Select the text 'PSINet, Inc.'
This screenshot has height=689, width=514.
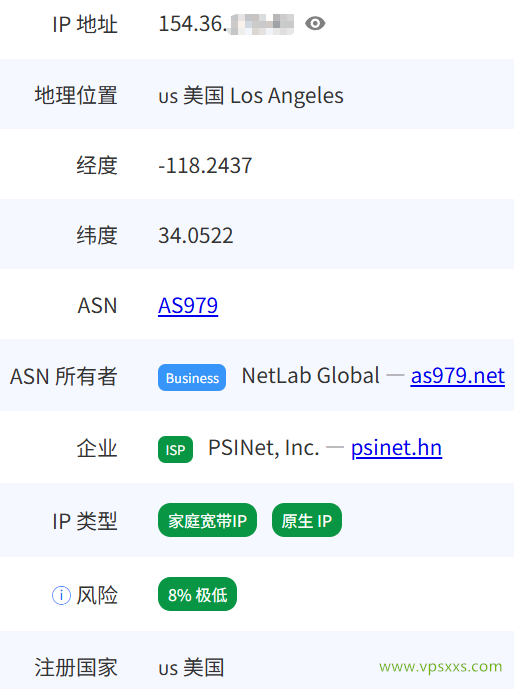pyautogui.click(x=264, y=448)
